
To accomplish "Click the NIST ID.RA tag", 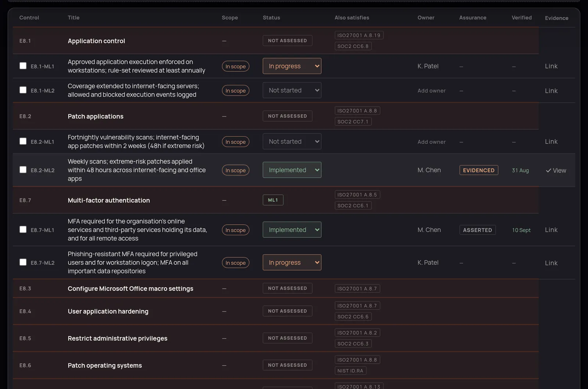I will (350, 371).
